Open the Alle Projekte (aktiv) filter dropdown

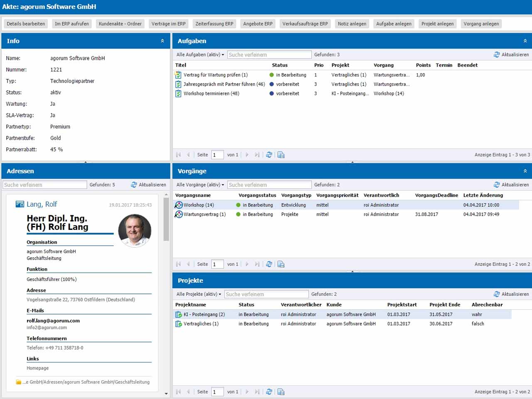click(x=199, y=294)
